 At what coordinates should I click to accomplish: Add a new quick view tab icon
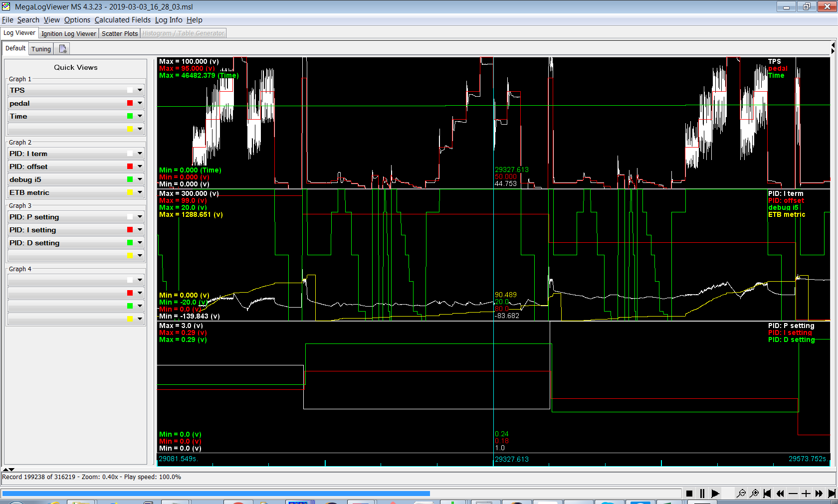[x=62, y=49]
